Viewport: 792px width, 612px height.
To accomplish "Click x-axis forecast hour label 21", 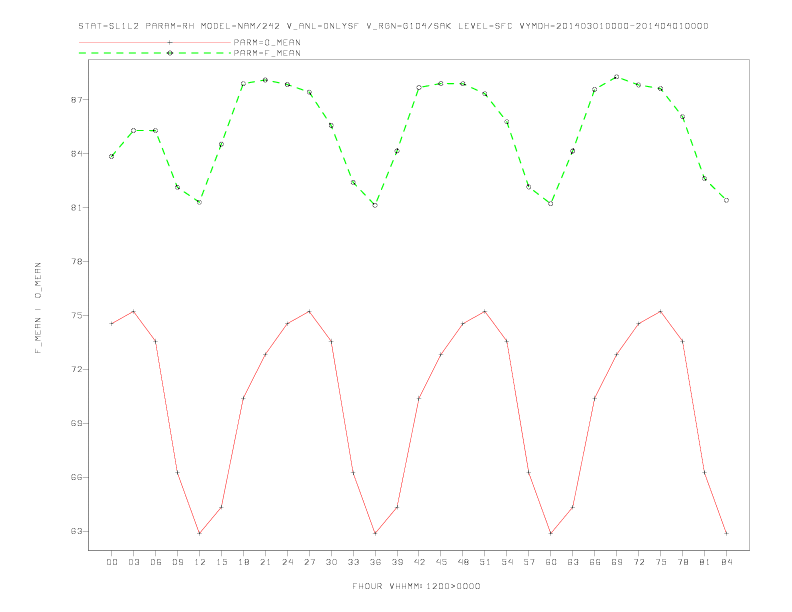I will pyautogui.click(x=265, y=562).
